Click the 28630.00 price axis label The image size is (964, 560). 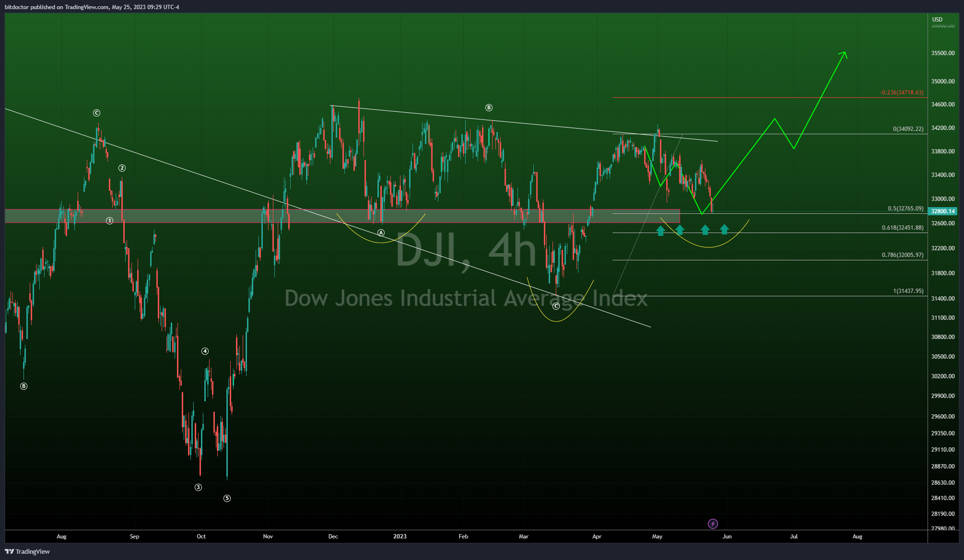pos(943,483)
